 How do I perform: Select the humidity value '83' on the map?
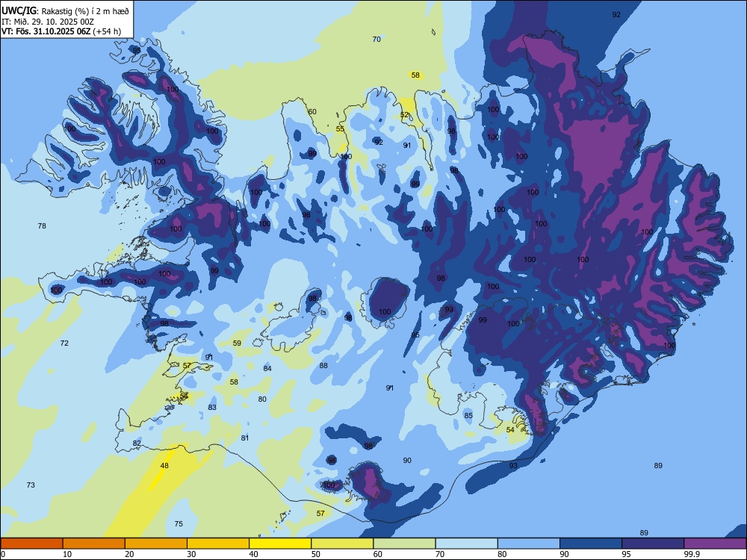pyautogui.click(x=212, y=407)
